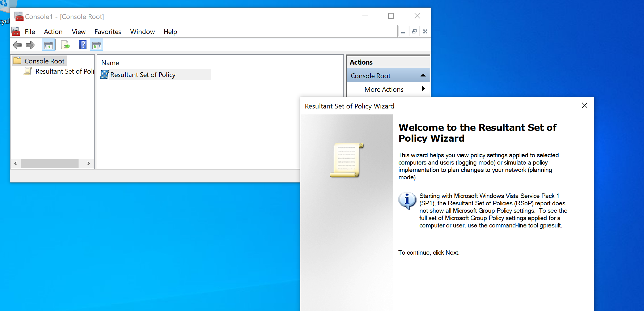This screenshot has height=311, width=644.
Task: Open the blue Help toolbar icon
Action: (x=83, y=45)
